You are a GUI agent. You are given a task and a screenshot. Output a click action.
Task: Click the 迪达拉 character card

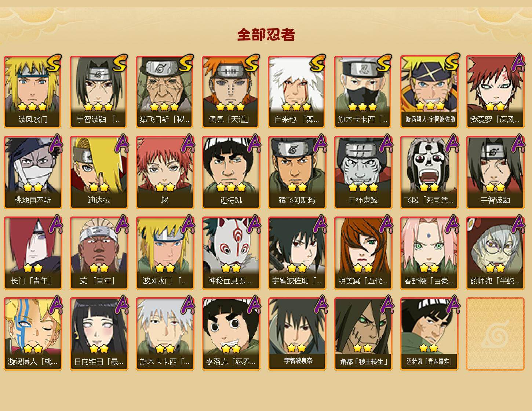(99, 172)
